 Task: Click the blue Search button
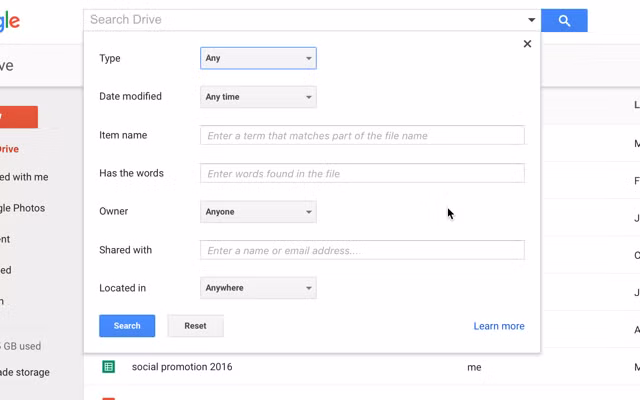[127, 326]
